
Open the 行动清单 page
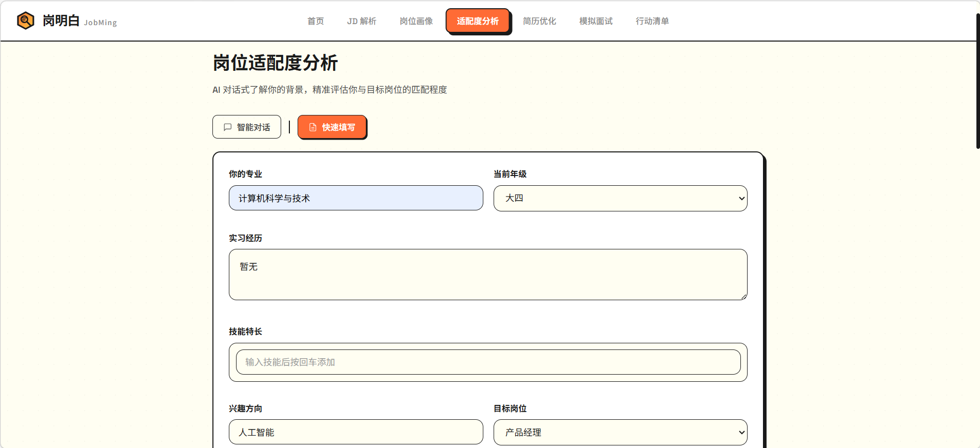pos(652,21)
